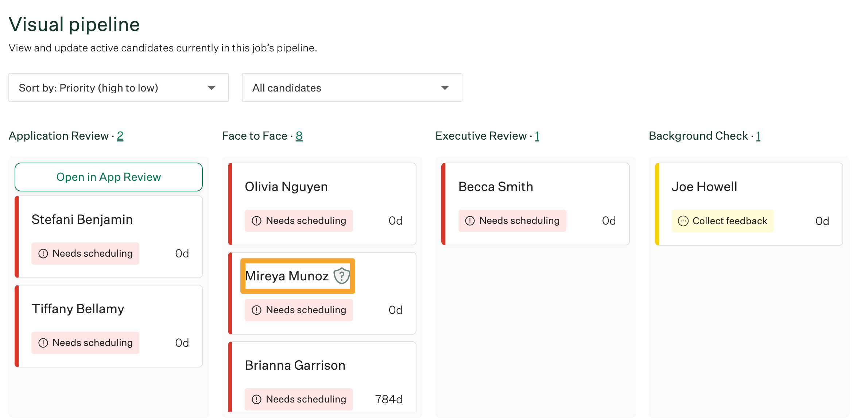Viewport: 868px width, 420px height.
Task: Click the Sort by dropdown arrow
Action: point(212,88)
